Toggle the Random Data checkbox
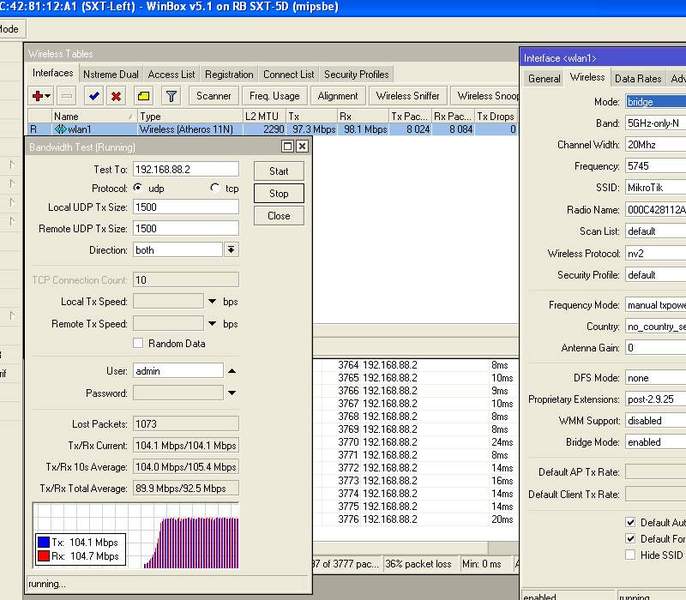686x600 pixels. tap(138, 343)
